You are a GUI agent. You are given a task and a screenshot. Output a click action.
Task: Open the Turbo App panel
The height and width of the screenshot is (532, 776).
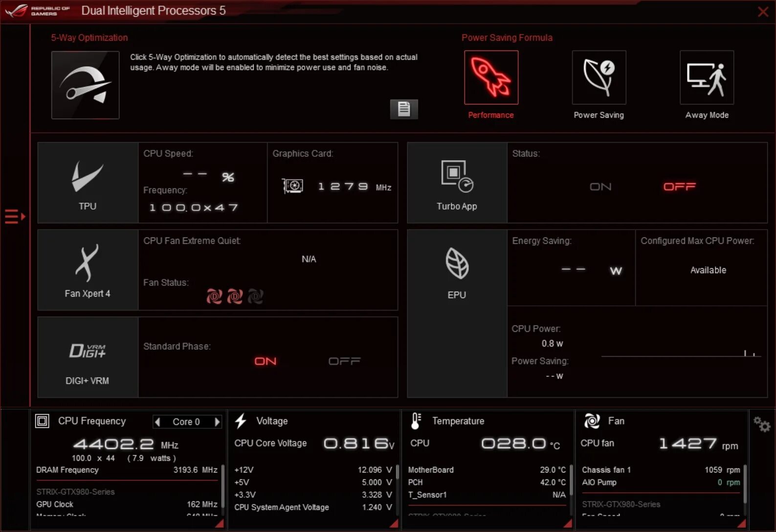coord(457,183)
